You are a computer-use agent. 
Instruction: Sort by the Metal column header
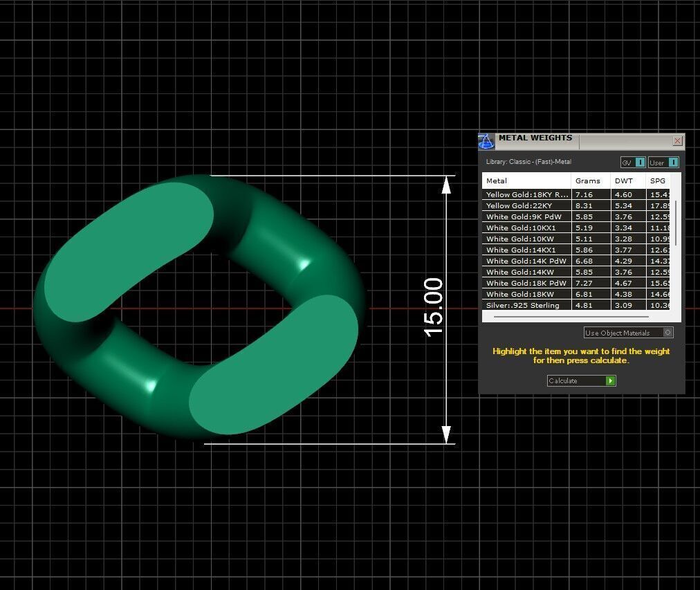(526, 181)
